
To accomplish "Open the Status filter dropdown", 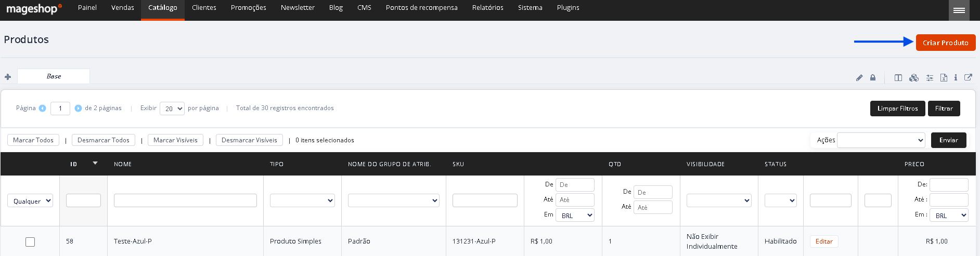I will coord(781,200).
